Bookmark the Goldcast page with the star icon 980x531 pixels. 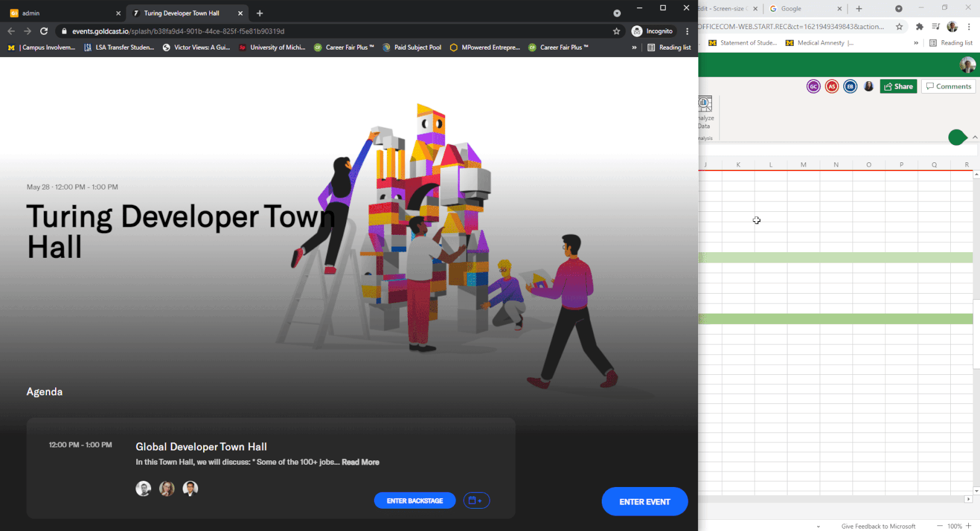point(617,31)
